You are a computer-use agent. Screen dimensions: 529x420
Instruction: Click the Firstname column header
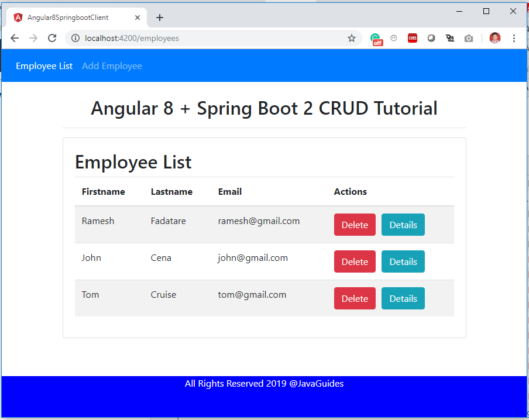pyautogui.click(x=103, y=192)
